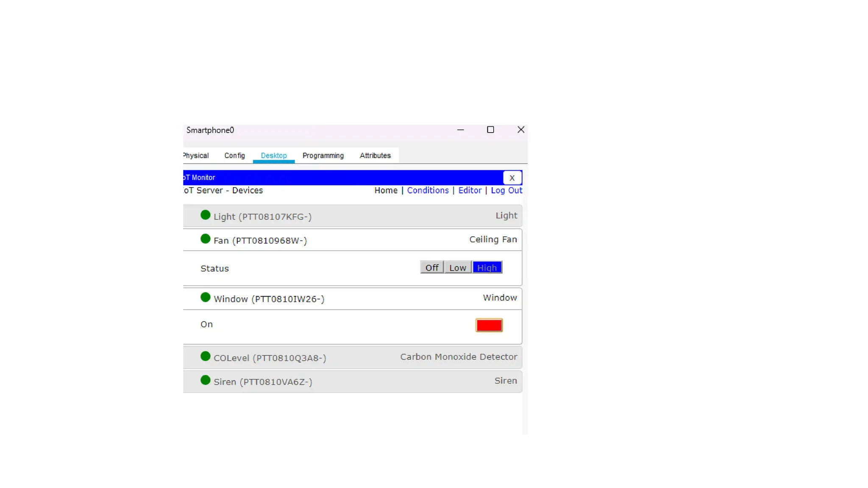Click the red Window On indicator swatch

pyautogui.click(x=489, y=325)
